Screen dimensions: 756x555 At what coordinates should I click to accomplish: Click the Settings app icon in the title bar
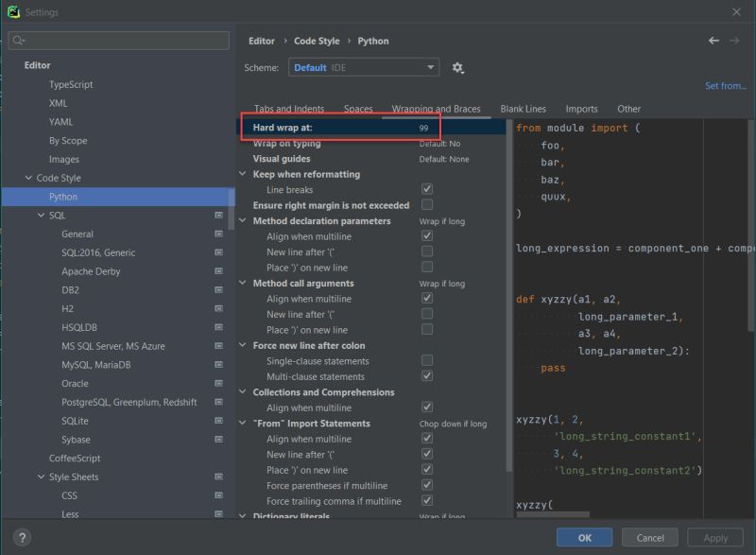[x=13, y=11]
